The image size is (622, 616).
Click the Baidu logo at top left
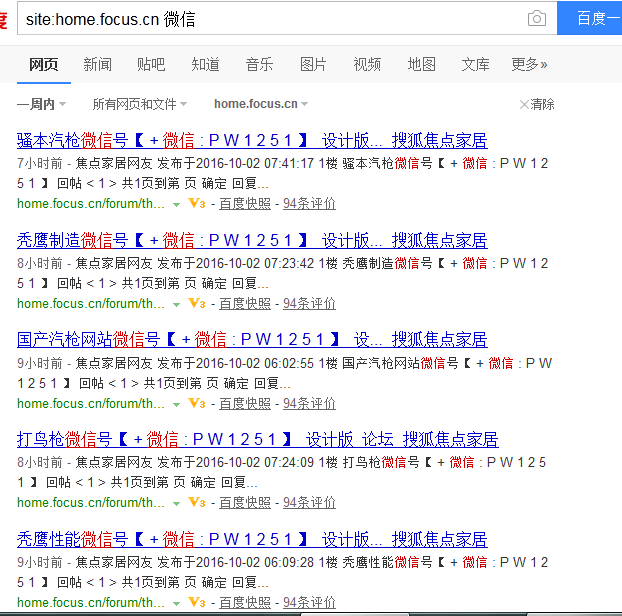(3, 19)
